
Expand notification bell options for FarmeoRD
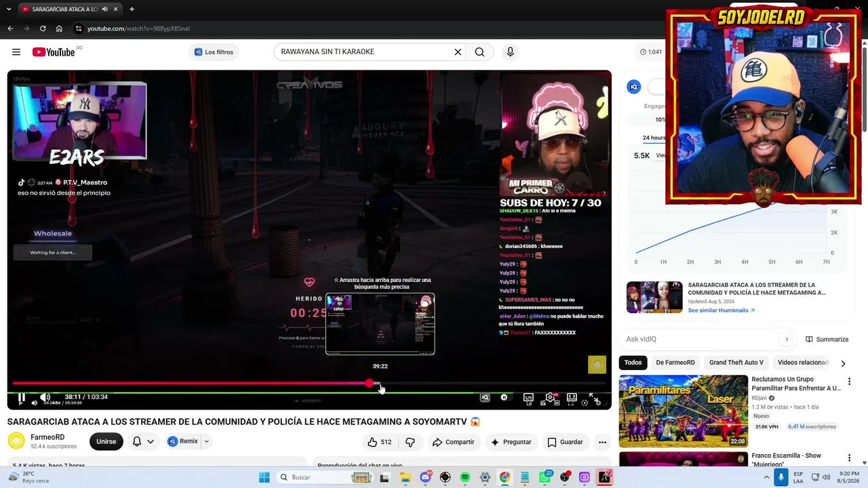(x=143, y=441)
